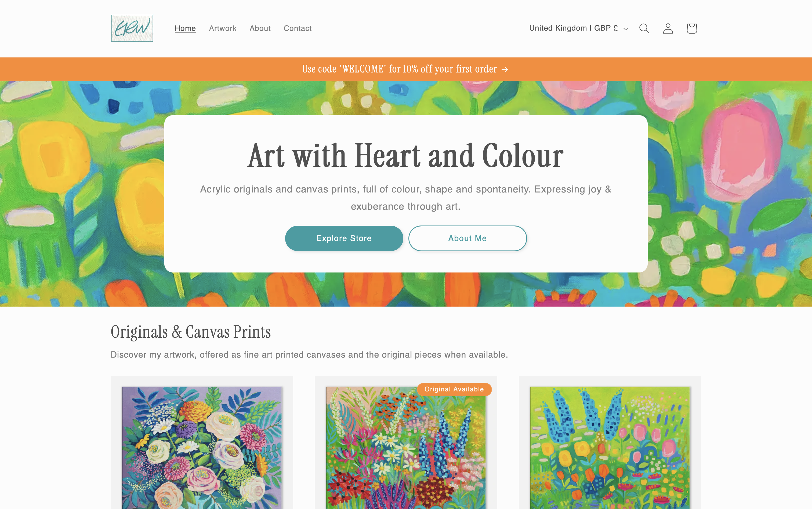
Task: Click the About Me button
Action: coord(467,238)
